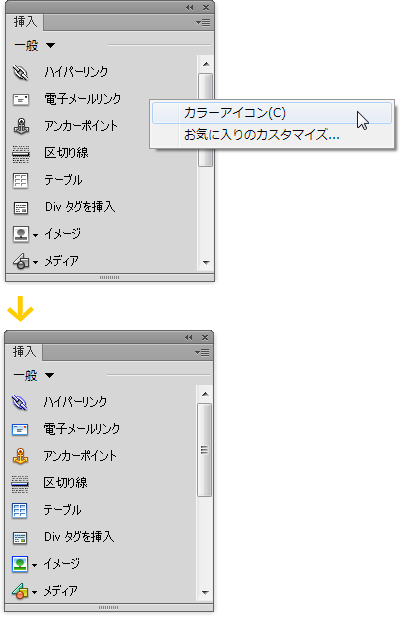Open the small arrow beside the colored イメージ icon
400x622 pixels.
(x=35, y=565)
